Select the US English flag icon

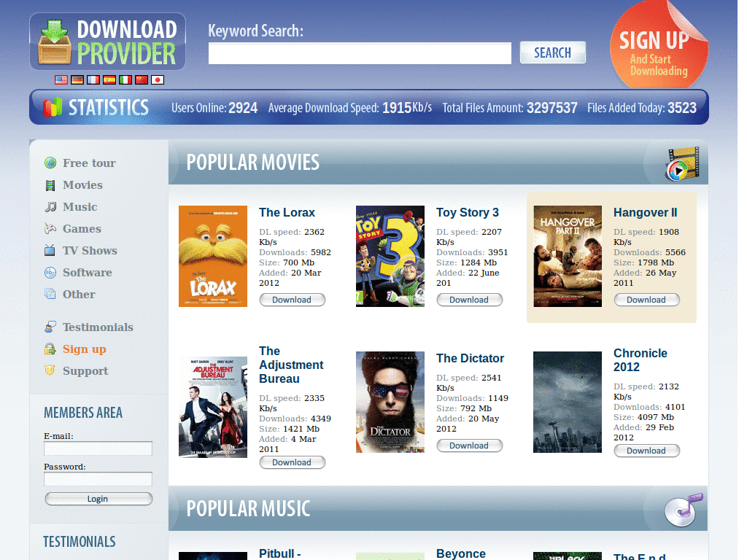coord(61,80)
